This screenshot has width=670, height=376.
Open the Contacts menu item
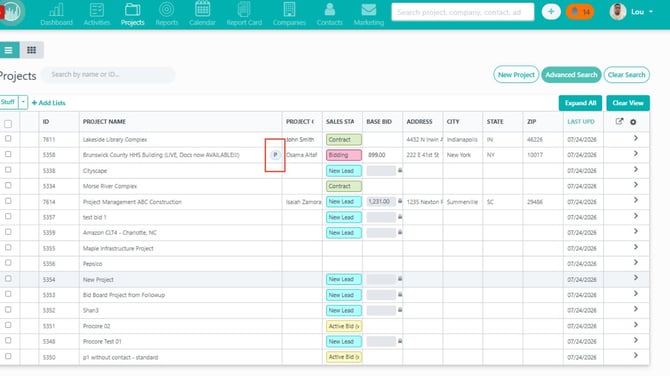[329, 14]
